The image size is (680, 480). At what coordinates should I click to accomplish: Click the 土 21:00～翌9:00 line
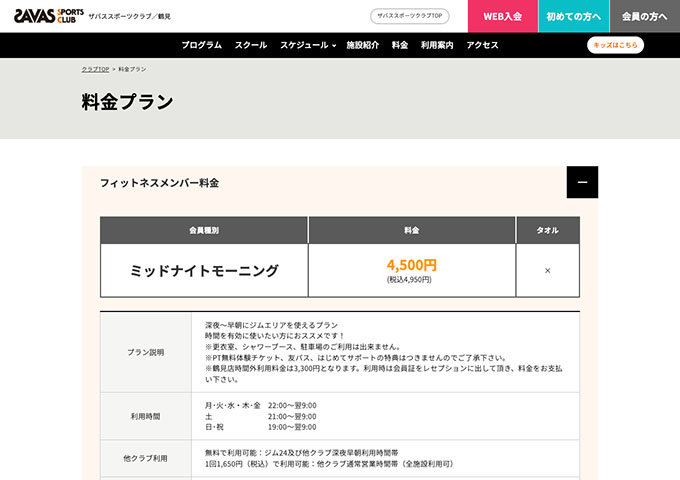261,416
